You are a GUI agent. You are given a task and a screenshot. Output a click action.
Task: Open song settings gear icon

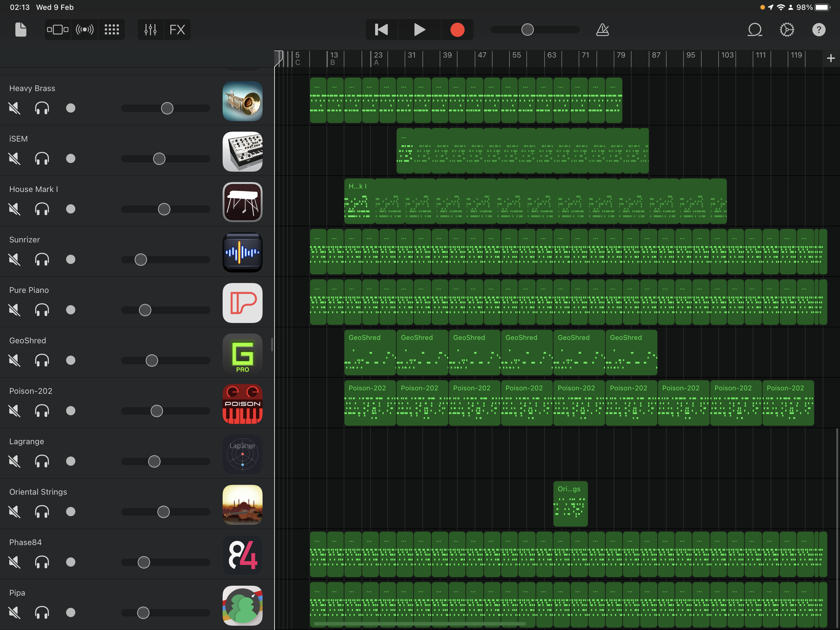(x=787, y=30)
